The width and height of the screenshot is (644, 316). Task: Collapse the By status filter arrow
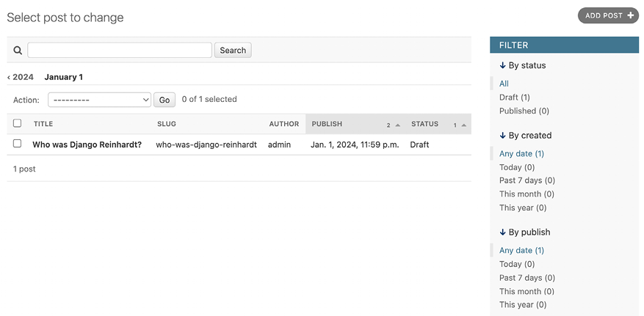(502, 65)
